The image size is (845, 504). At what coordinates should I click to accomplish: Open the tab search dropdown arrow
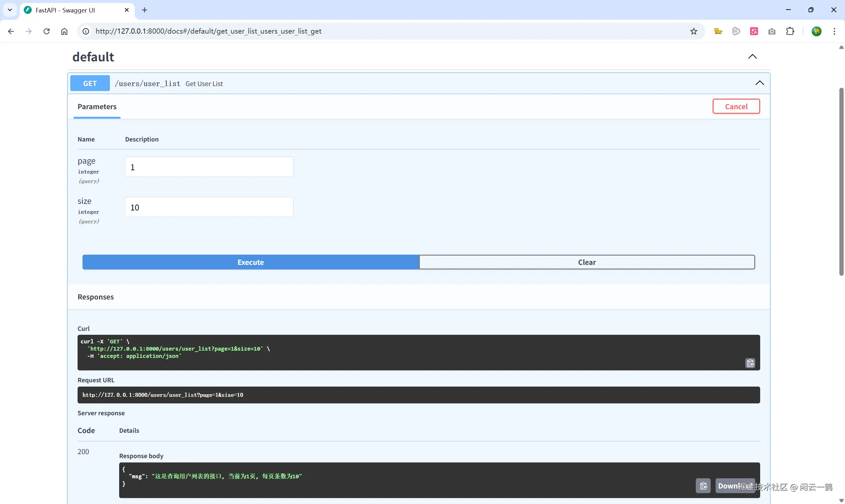[10, 10]
